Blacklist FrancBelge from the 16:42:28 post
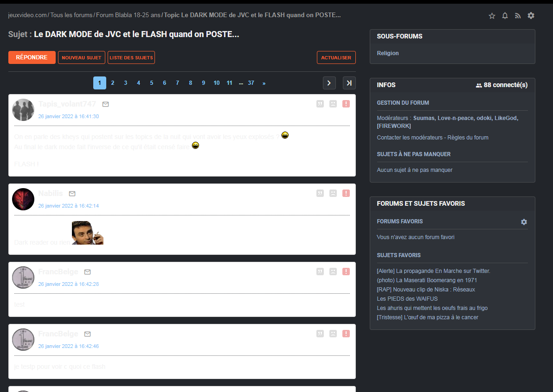The height and width of the screenshot is (392, 553). (x=333, y=272)
